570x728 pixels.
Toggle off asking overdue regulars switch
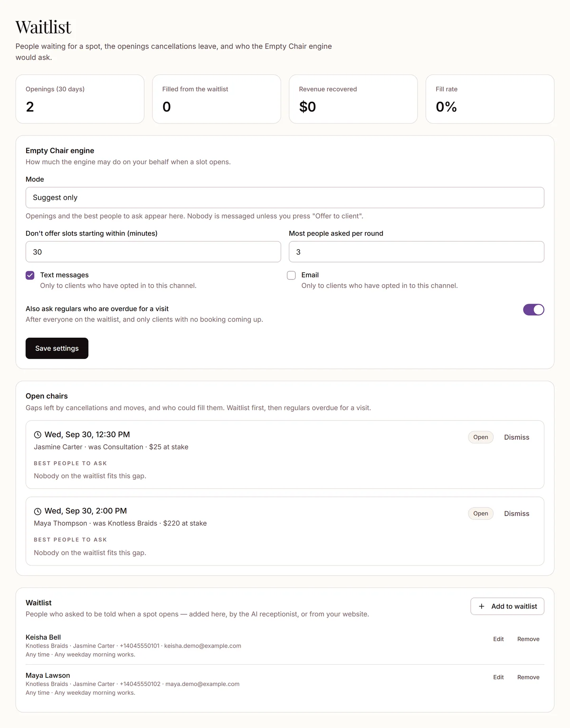coord(534,310)
